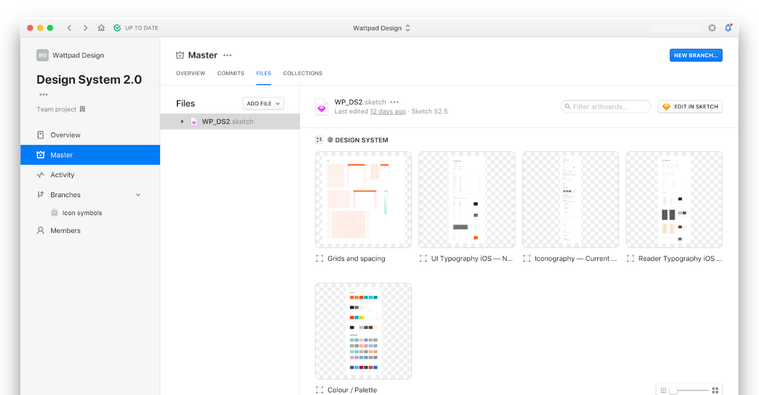Switch to the Commits tab

click(230, 74)
